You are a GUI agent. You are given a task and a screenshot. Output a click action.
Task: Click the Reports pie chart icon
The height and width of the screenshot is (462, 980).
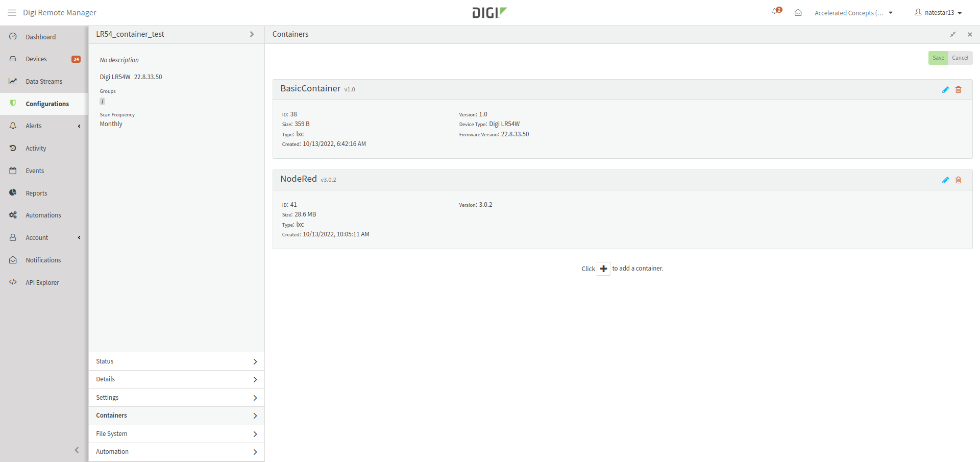(x=13, y=192)
